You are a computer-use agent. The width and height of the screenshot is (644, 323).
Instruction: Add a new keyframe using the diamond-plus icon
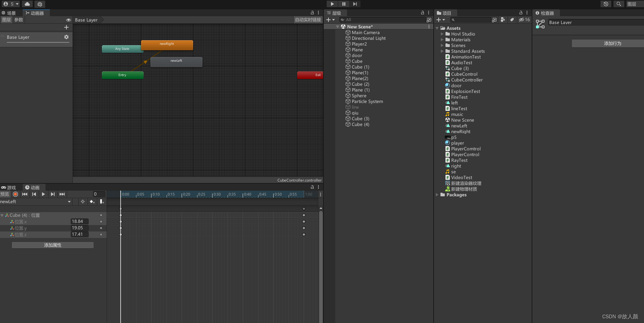[x=92, y=202]
